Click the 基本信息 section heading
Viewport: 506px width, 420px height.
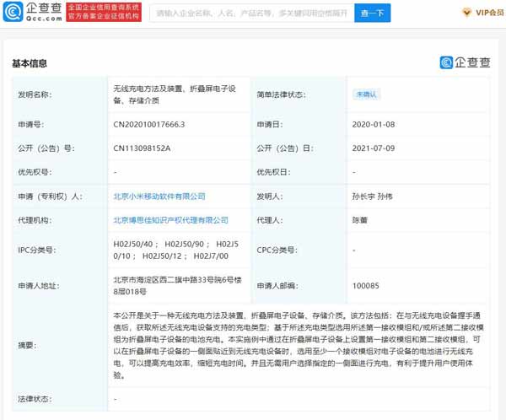pos(30,63)
